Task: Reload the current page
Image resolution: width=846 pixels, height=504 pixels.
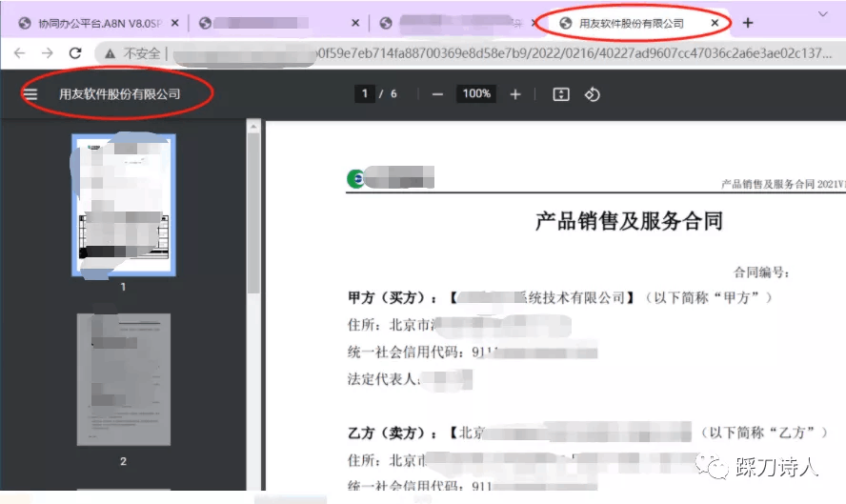Action: (75, 53)
